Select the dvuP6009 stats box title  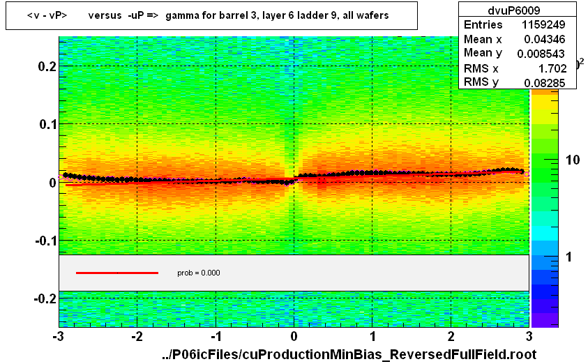tap(514, 10)
